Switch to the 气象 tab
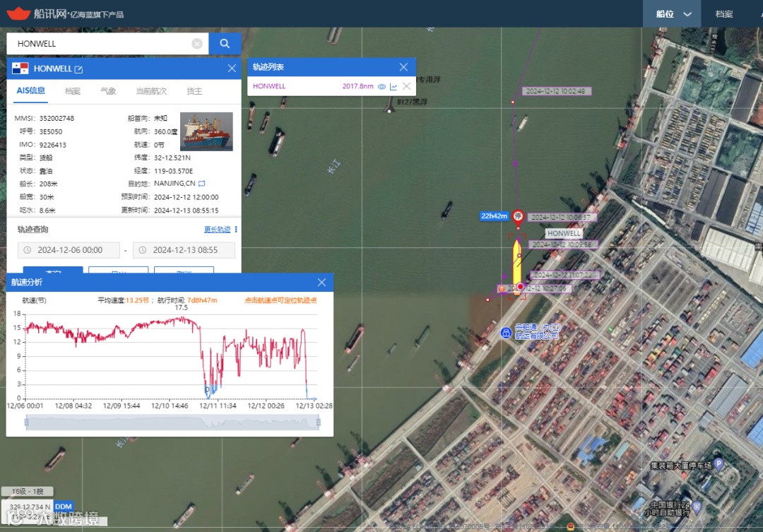 [108, 91]
